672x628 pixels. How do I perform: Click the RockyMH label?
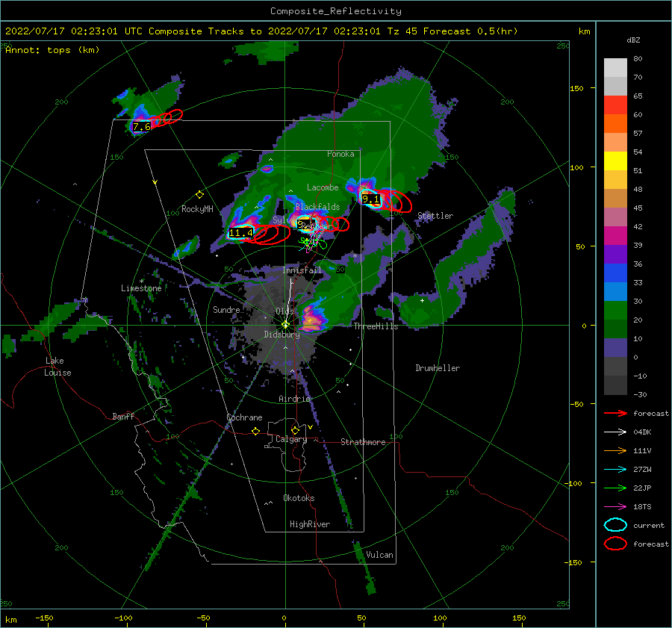197,209
